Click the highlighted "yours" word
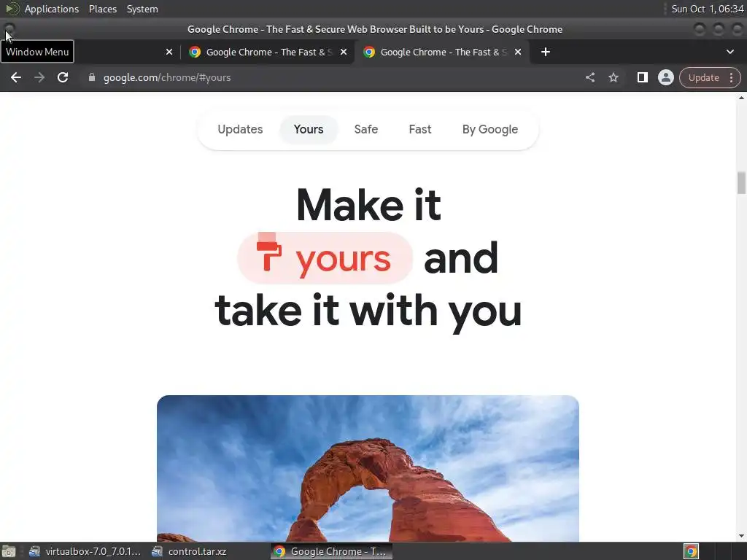747x560 pixels. pyautogui.click(x=343, y=260)
